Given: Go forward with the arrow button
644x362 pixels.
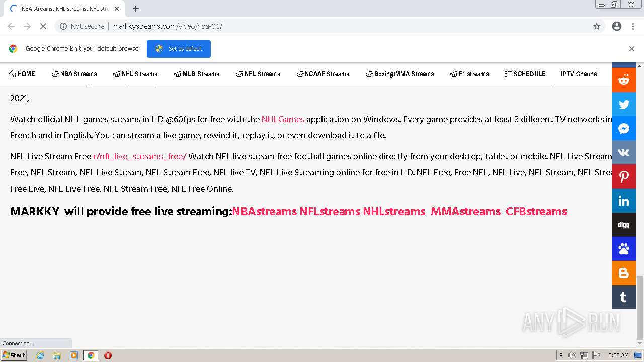Looking at the screenshot, I should point(27,26).
